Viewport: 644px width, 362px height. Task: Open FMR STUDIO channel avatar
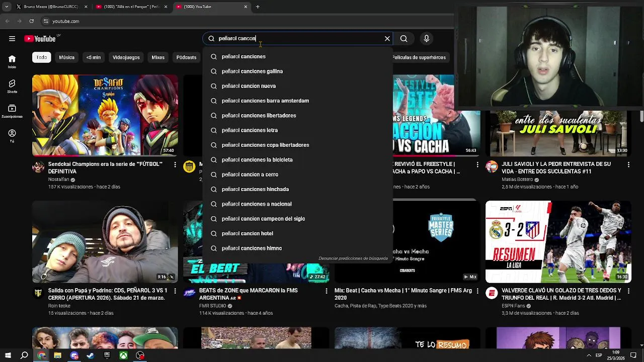point(189,293)
